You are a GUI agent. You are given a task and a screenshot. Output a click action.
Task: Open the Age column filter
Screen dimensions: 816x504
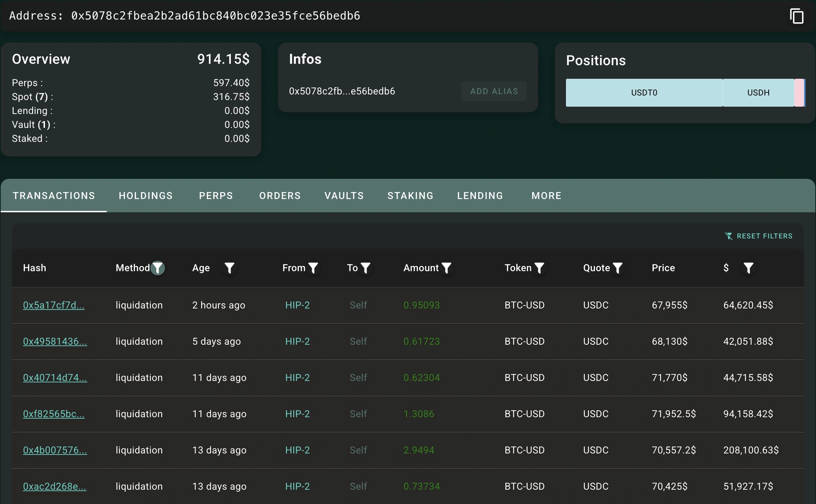[229, 268]
